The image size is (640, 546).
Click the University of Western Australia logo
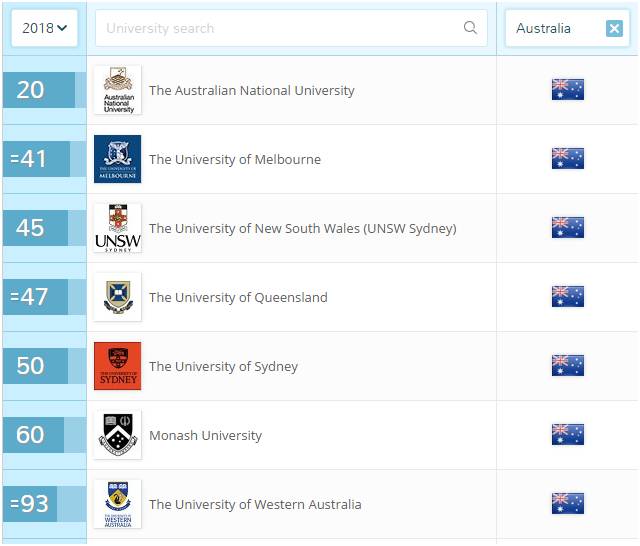click(x=118, y=504)
